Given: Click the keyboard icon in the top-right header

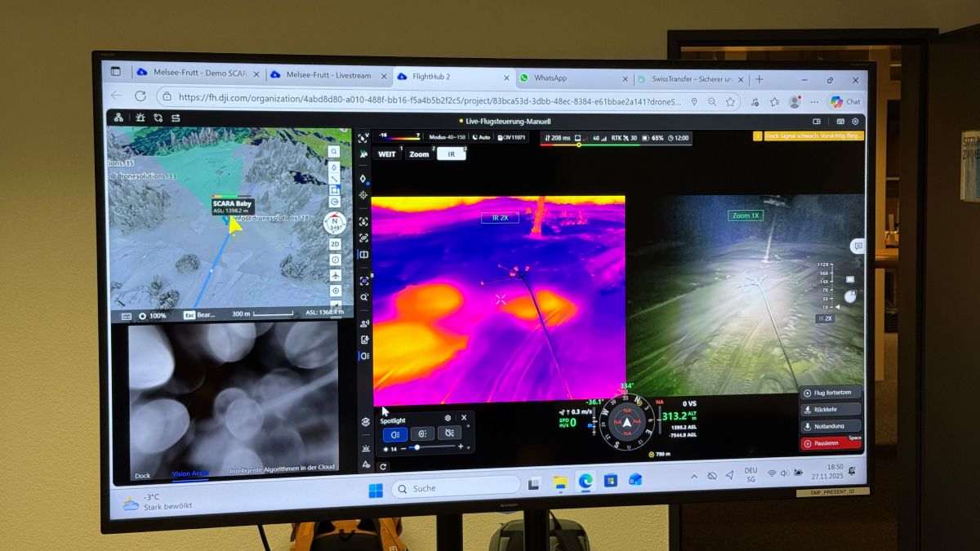Looking at the screenshot, I should click(x=840, y=121).
